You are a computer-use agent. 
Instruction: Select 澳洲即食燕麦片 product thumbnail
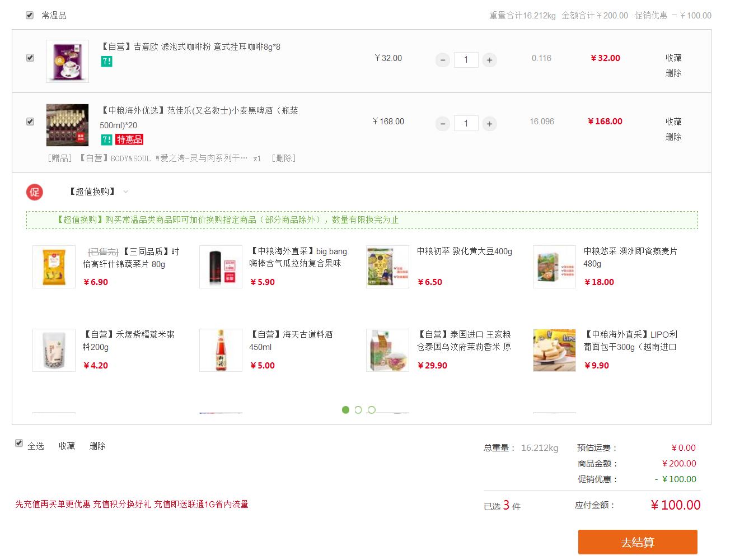coord(554,267)
